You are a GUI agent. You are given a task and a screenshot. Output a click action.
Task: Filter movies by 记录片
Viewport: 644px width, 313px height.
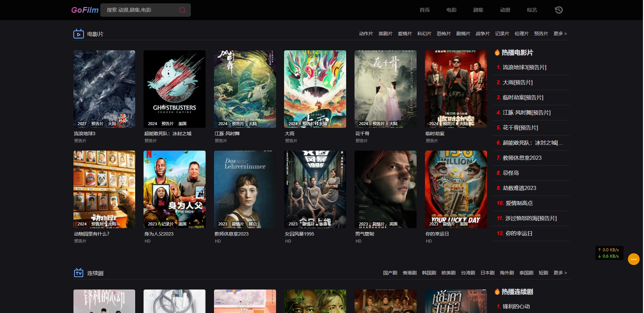pyautogui.click(x=502, y=34)
